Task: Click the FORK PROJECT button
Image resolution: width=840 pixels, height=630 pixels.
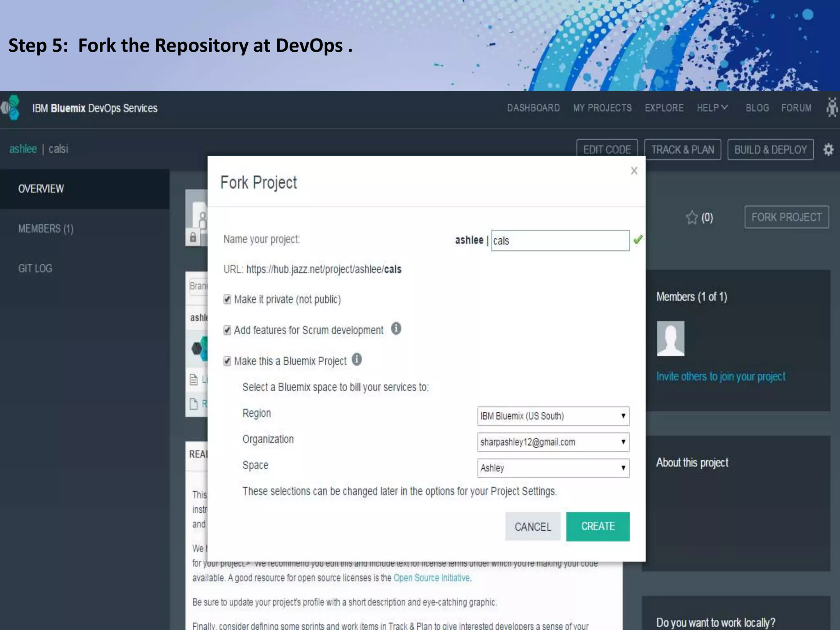Action: pos(786,217)
